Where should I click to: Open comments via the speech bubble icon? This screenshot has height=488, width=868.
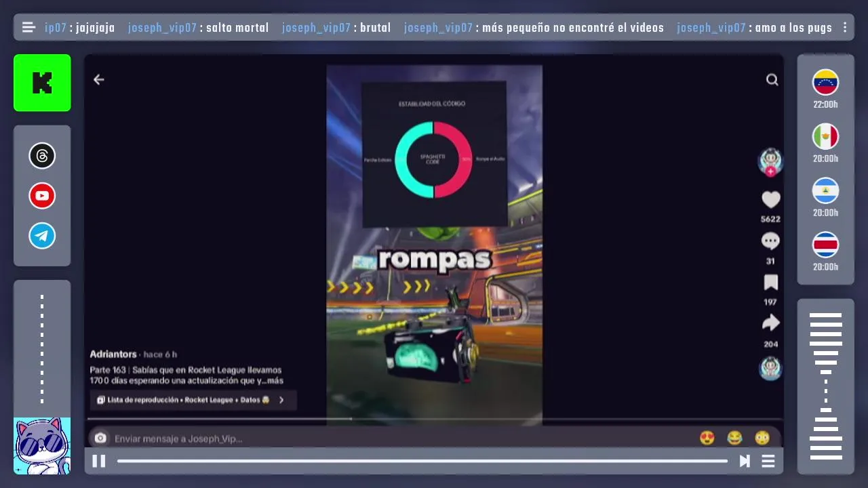[770, 241]
